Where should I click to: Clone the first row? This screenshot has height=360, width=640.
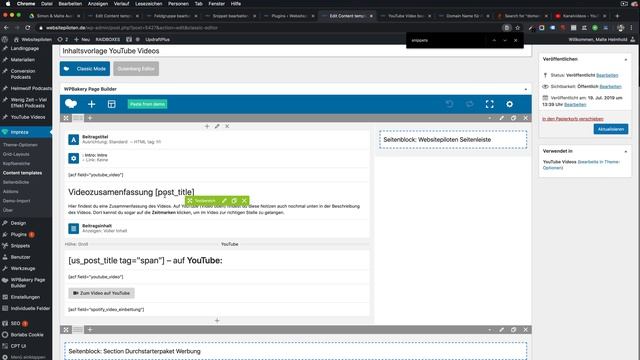tap(513, 118)
